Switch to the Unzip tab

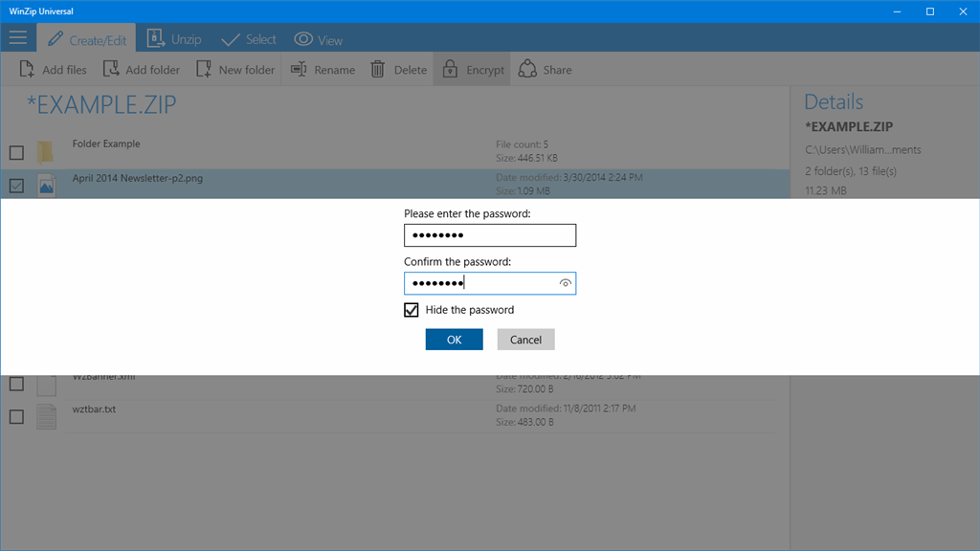174,38
